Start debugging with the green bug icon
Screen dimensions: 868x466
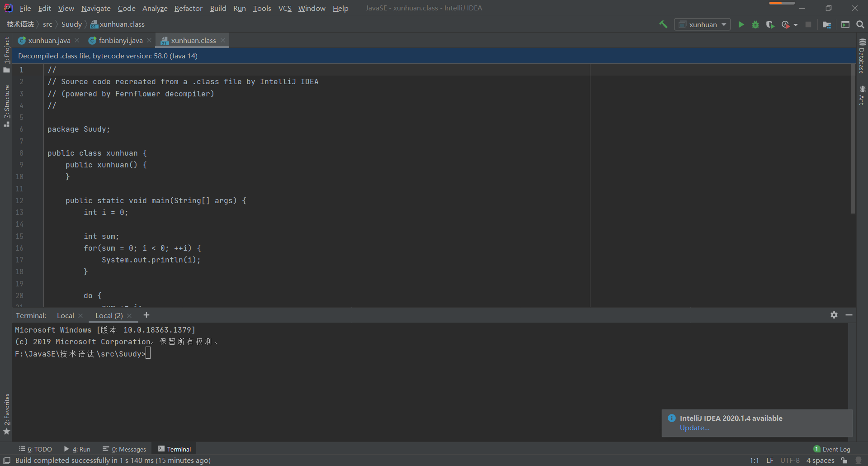755,24
